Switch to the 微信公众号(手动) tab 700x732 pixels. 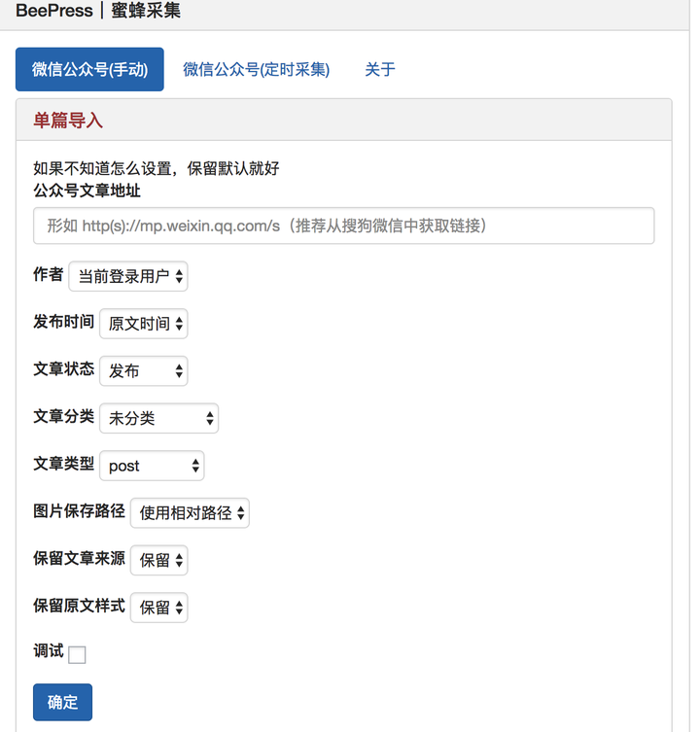coord(89,69)
